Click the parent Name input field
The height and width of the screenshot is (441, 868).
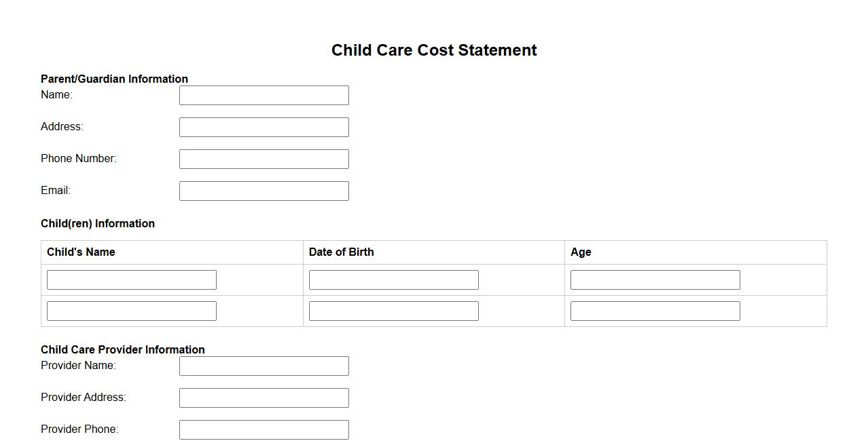(x=264, y=96)
